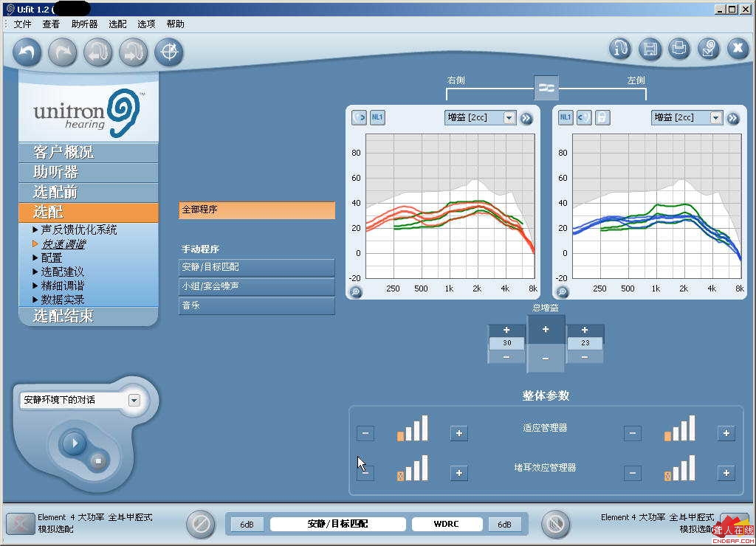756x546 pixels.
Task: Open the 安静环境下的对话 sound dropdown
Action: (x=134, y=400)
